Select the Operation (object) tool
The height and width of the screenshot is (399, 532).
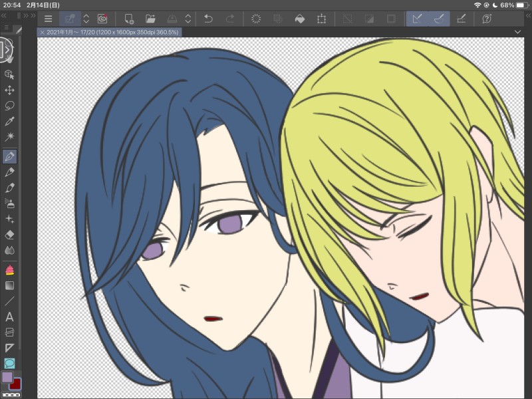[x=9, y=74]
